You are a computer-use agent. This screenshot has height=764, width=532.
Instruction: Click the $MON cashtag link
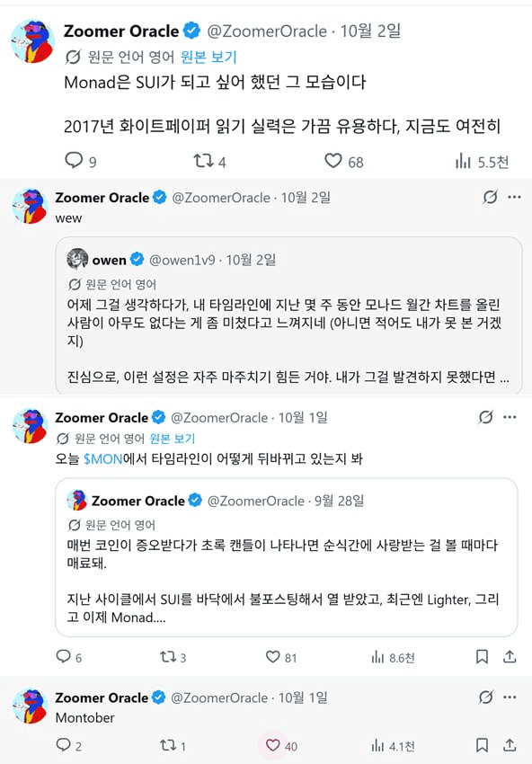tap(102, 459)
